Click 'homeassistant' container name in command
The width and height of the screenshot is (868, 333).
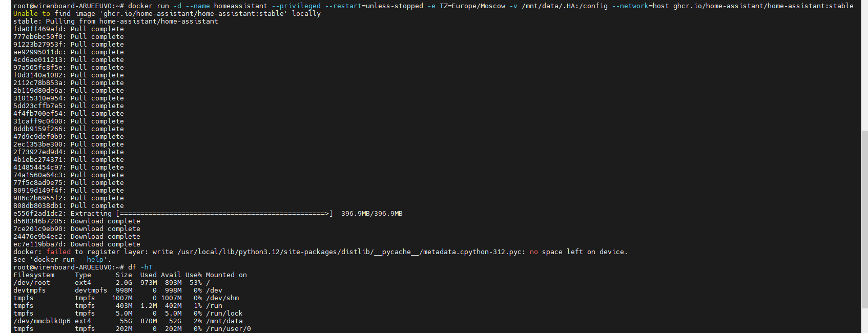241,6
